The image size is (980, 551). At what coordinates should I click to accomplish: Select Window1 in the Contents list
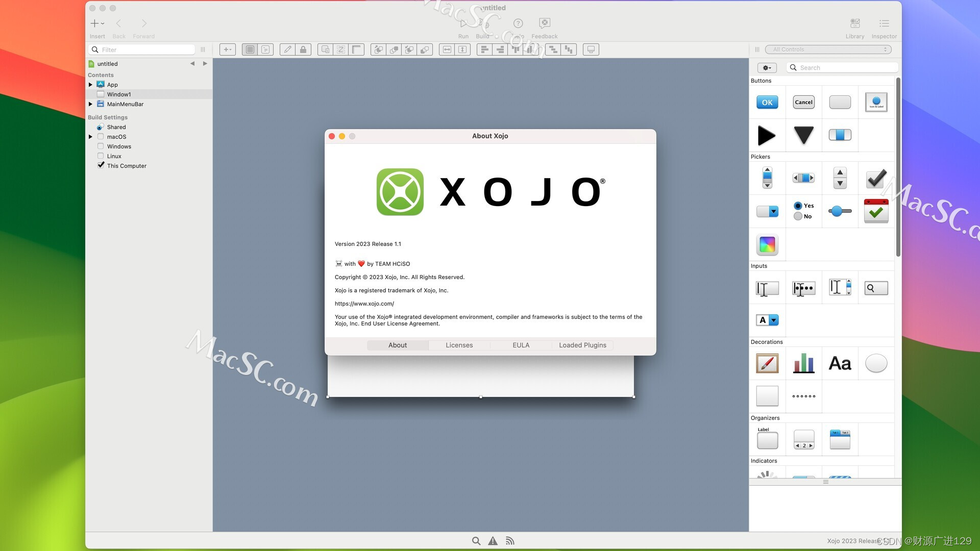pyautogui.click(x=149, y=94)
